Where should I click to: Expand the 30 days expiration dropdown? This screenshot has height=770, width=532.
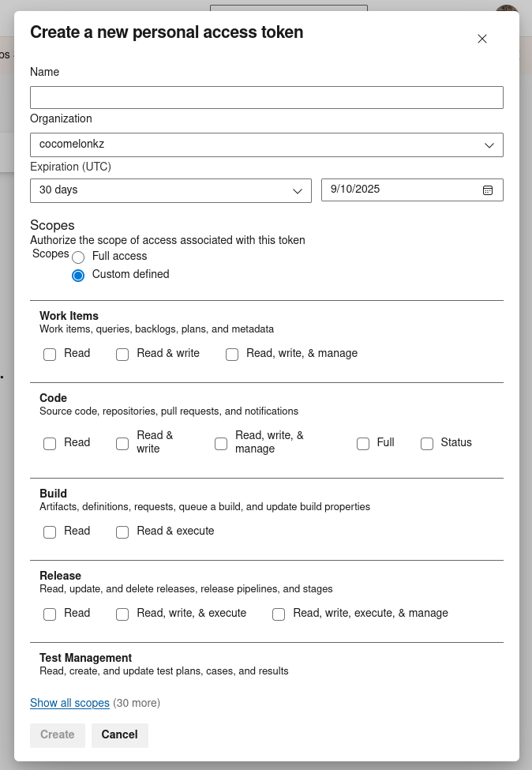tap(170, 190)
